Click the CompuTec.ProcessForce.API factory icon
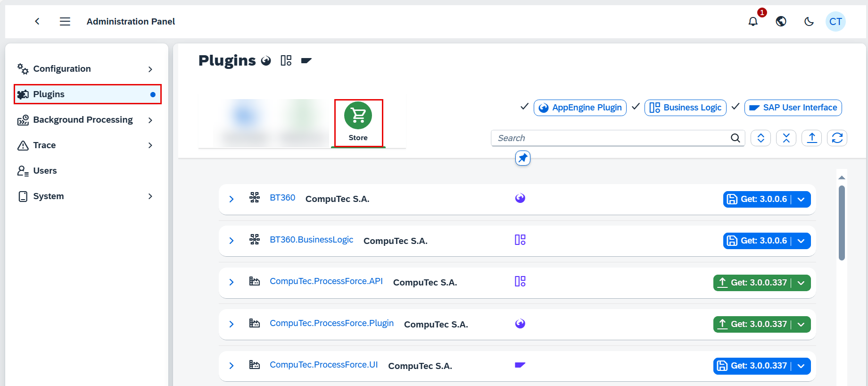 pyautogui.click(x=255, y=281)
